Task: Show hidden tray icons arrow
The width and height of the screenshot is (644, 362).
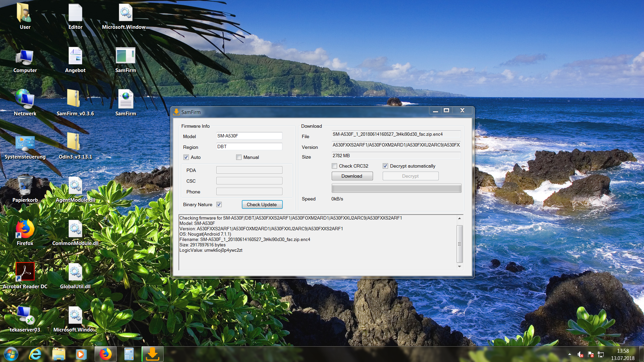Action: (570, 354)
